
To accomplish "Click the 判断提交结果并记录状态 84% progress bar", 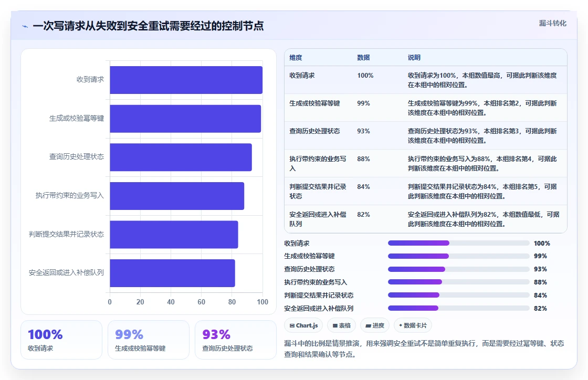I will pos(459,295).
